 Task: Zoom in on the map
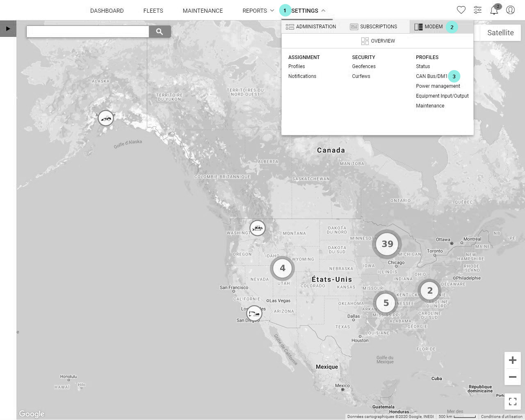pos(513,360)
